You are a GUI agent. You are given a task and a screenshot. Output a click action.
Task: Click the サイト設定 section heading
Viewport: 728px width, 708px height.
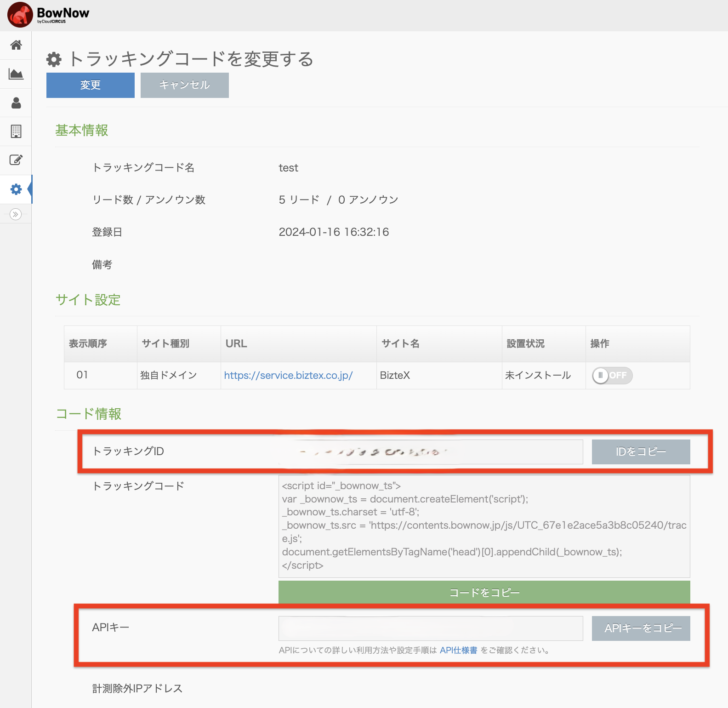88,300
